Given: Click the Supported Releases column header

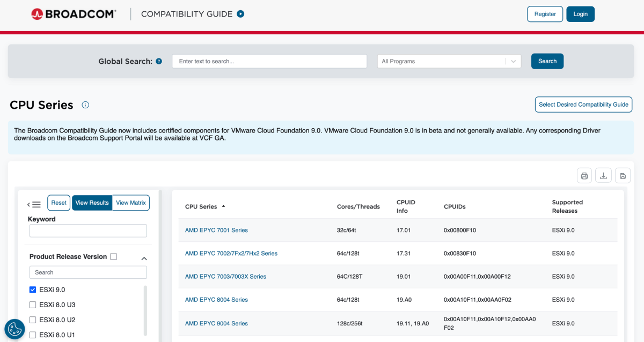Looking at the screenshot, I should tap(567, 206).
